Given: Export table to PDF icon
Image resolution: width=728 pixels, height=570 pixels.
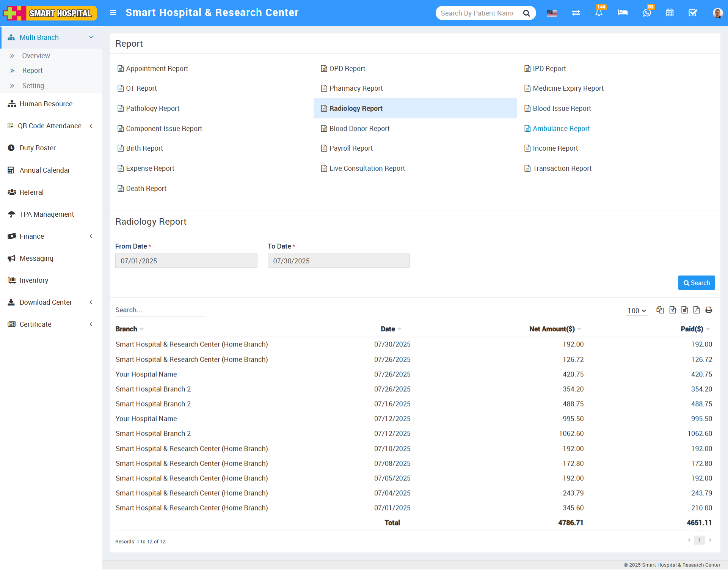Looking at the screenshot, I should coord(697,310).
